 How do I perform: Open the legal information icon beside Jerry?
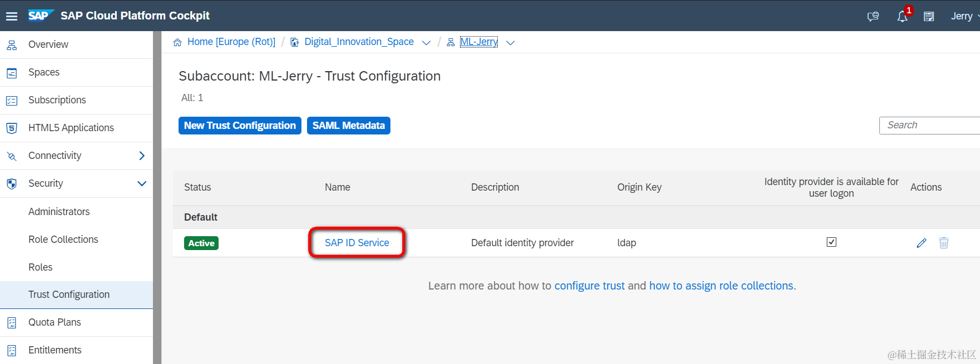[x=929, y=17]
